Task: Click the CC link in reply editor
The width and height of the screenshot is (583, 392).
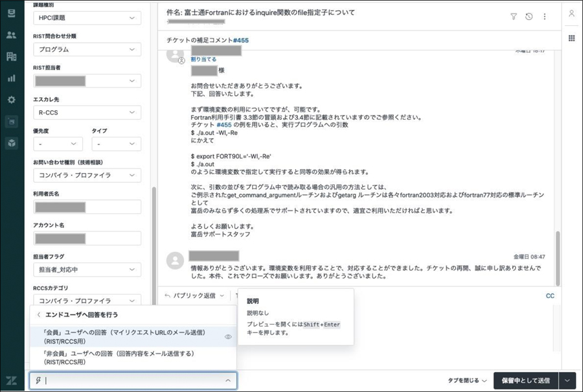Action: (x=550, y=295)
